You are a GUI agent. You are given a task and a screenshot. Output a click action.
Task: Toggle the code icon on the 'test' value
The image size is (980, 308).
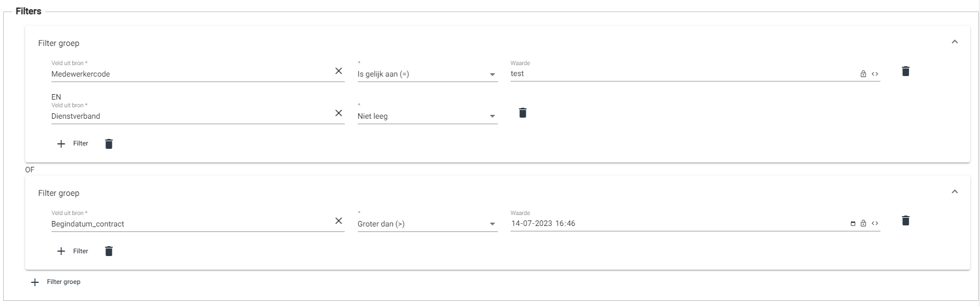pyautogui.click(x=875, y=74)
